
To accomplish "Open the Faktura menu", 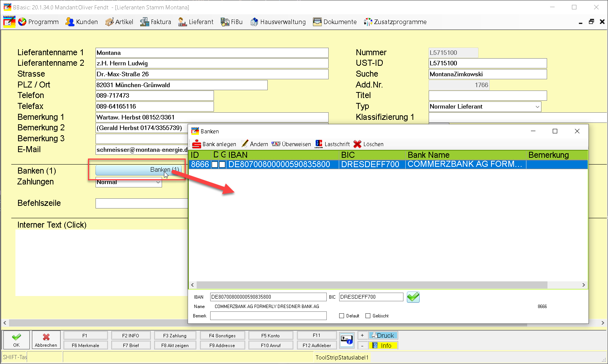I will (x=156, y=22).
